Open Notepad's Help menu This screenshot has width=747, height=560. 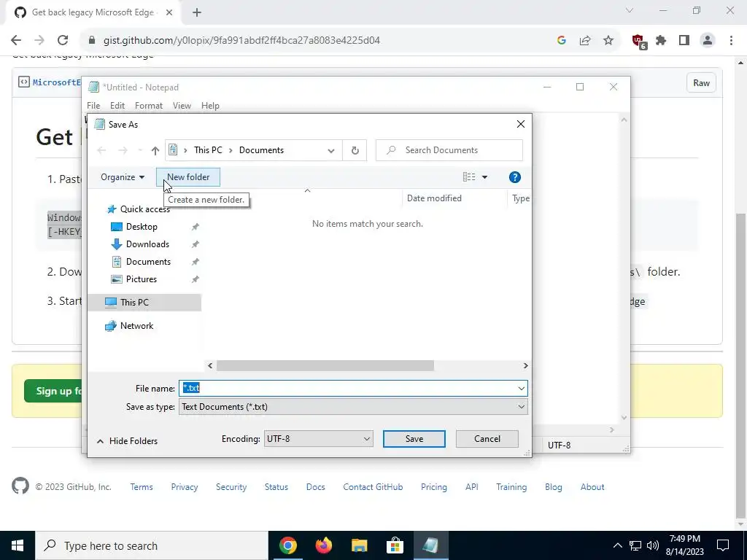tap(210, 106)
